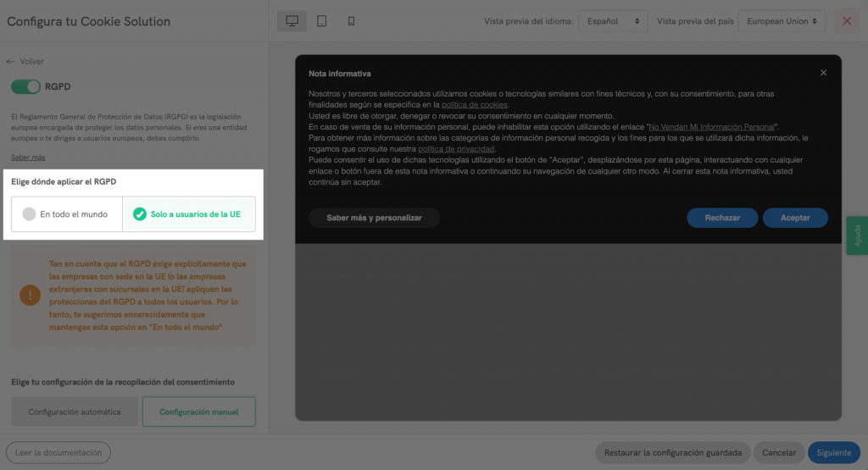Select 'En todo el mundo' option
This screenshot has height=470, width=868.
tap(66, 214)
